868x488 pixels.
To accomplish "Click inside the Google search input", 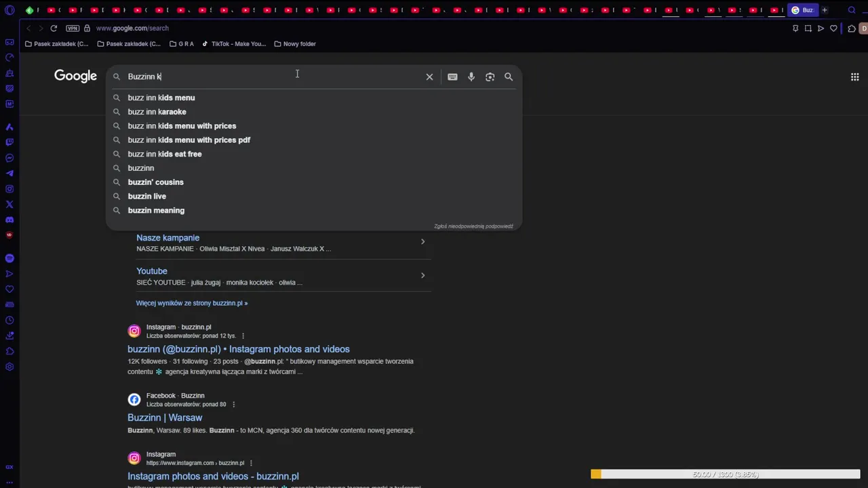I will (x=271, y=77).
